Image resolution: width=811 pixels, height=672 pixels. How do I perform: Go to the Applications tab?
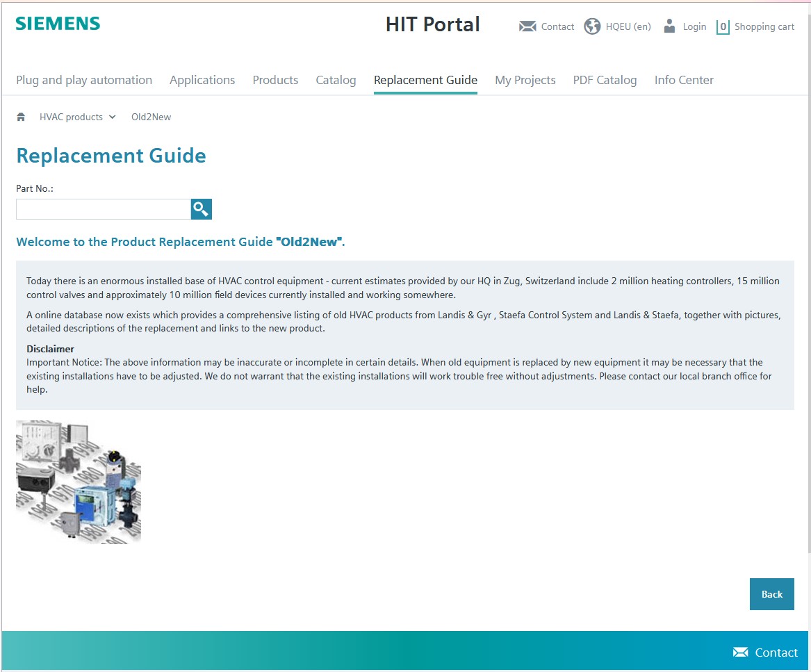202,80
